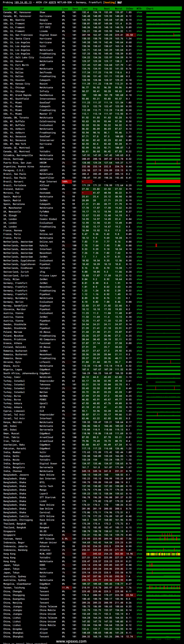Image resolution: width=184 pixels, height=644 pixels.
Task: Show MTR for Hanoi FPT Telecom row
Action: tap(139, 539)
